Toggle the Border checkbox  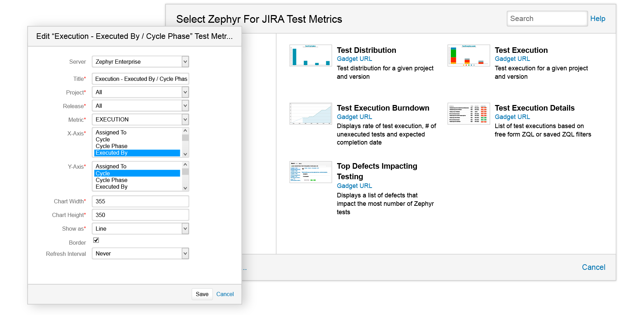[x=96, y=240]
